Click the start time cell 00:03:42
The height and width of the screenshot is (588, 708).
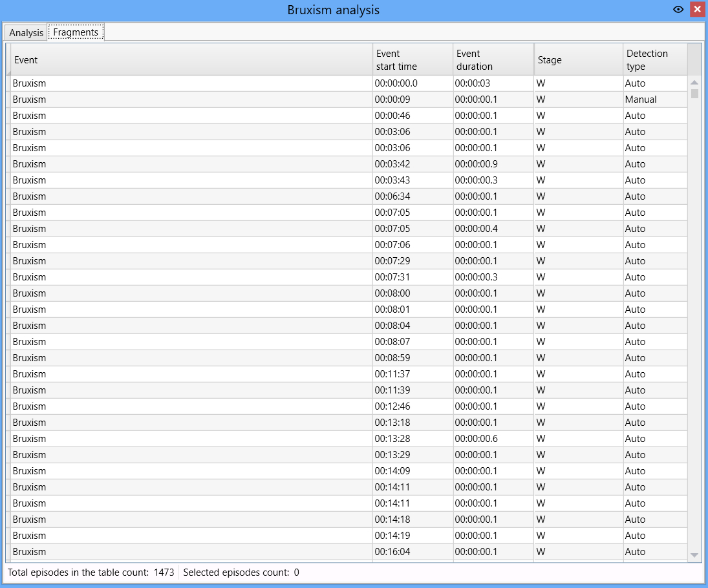pyautogui.click(x=413, y=164)
